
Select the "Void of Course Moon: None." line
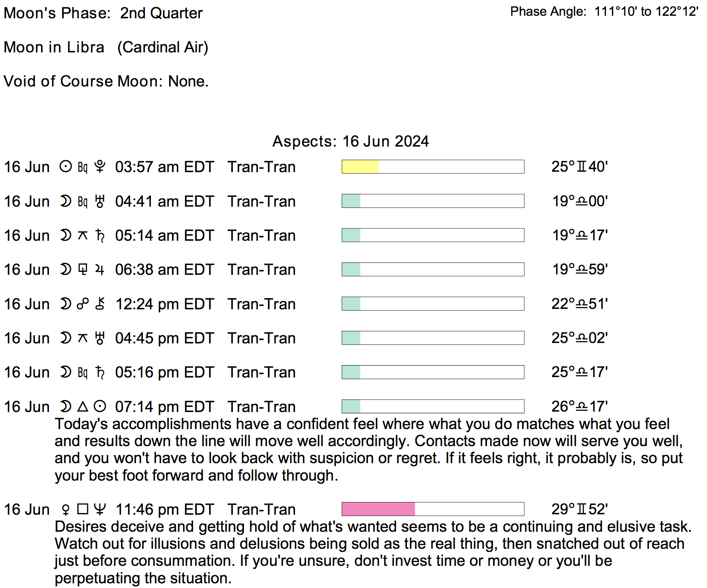tap(106, 81)
